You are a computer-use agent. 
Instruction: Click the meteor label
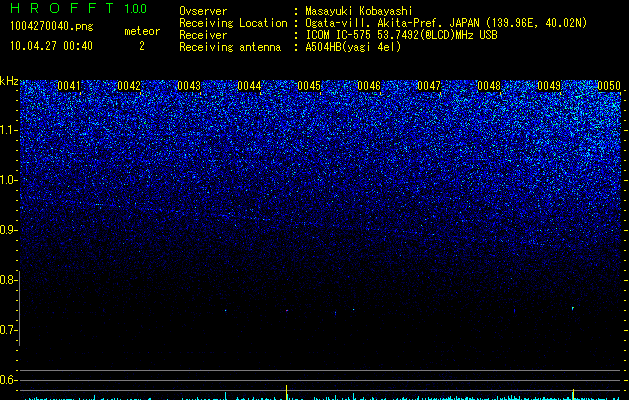click(142, 31)
